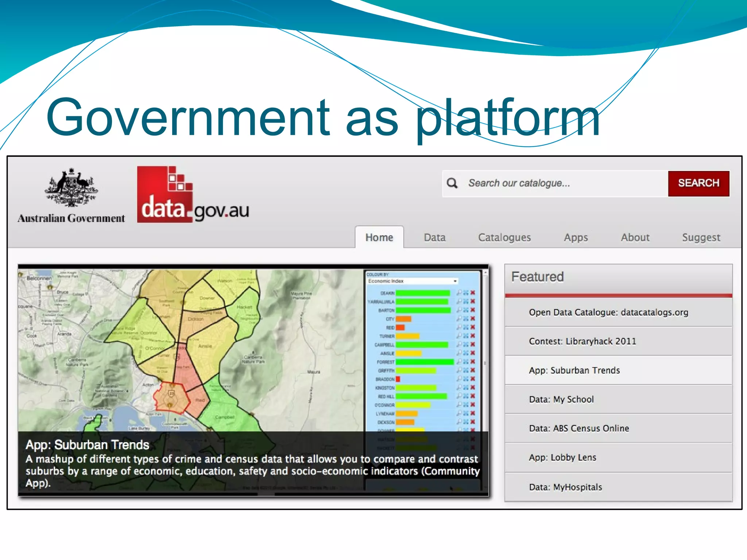The height and width of the screenshot is (560, 747).
Task: Click the FORREST green index bar
Action: pos(425,362)
